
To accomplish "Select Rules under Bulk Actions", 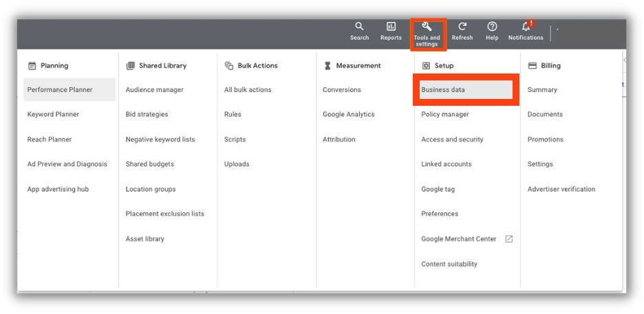I will coord(233,114).
